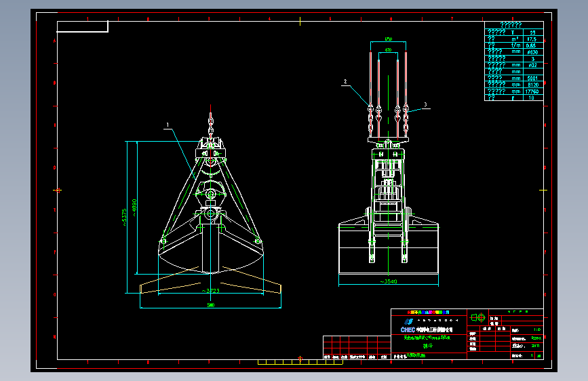Click the ~5375 height dimension text
The width and height of the screenshot is (588, 381).
pos(125,217)
